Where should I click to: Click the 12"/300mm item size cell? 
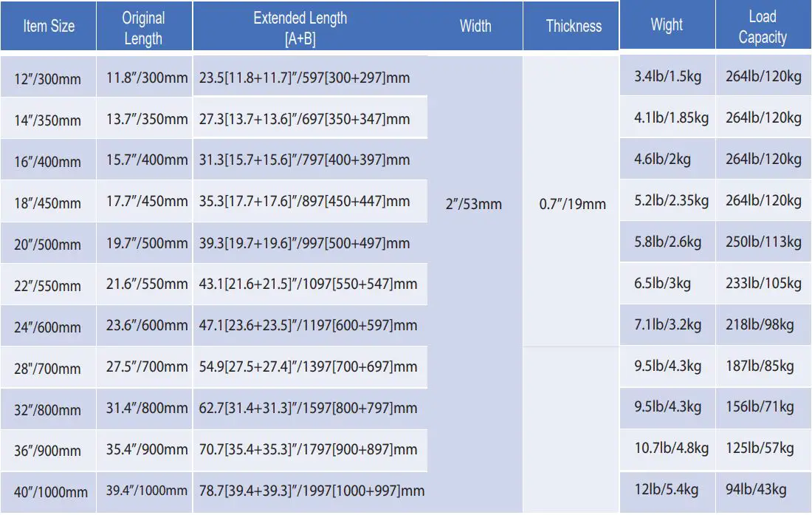(x=48, y=78)
